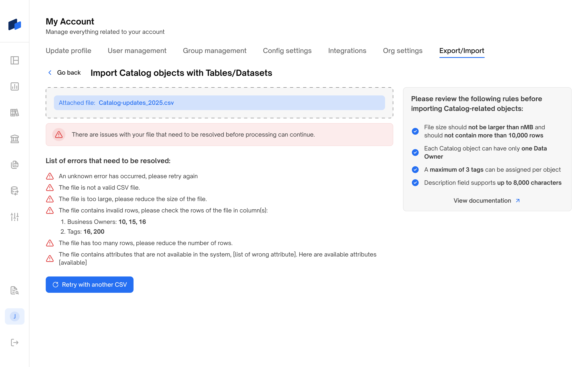Switch to the User management tab
Image resolution: width=588 pixels, height=367 pixels.
(x=137, y=51)
